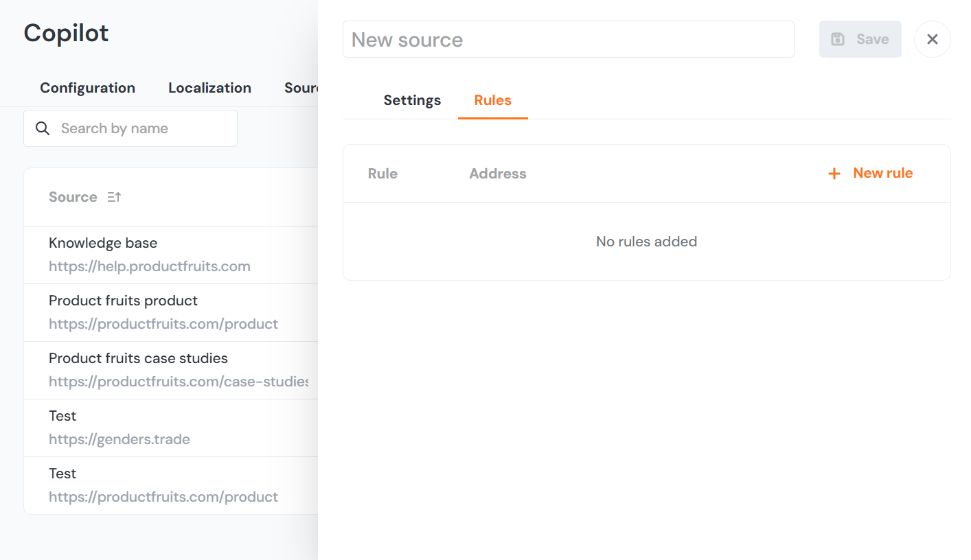Click the Source column header
This screenshot has width=971, height=560.
[x=73, y=197]
